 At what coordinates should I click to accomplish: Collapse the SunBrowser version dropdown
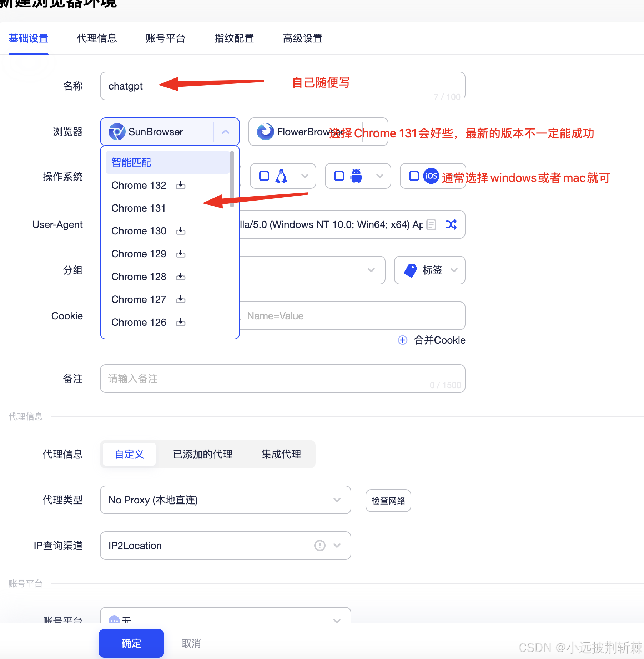coord(226,132)
